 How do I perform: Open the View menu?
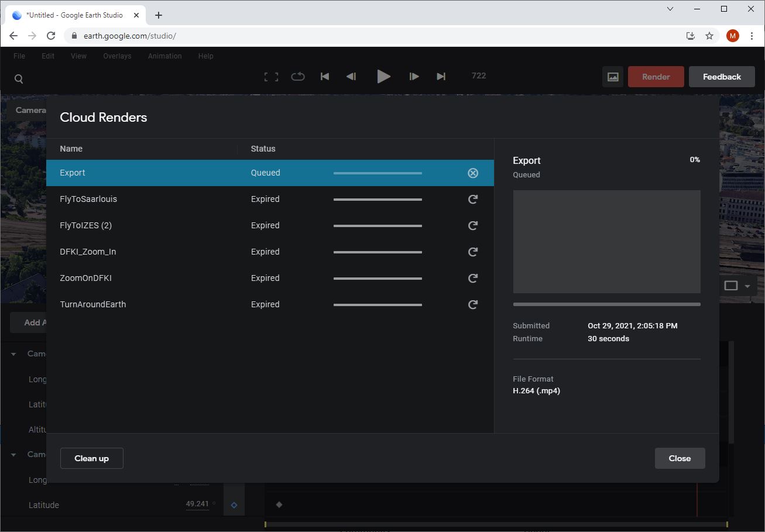78,56
